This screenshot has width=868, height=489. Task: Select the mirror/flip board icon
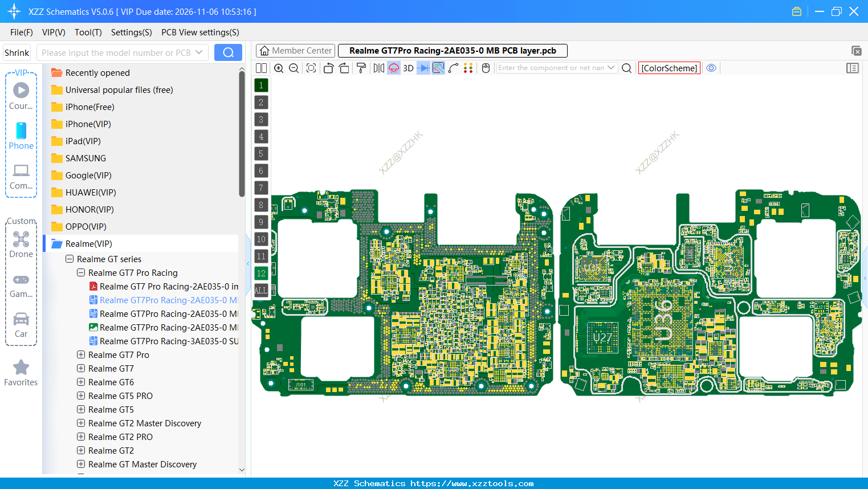click(x=378, y=68)
